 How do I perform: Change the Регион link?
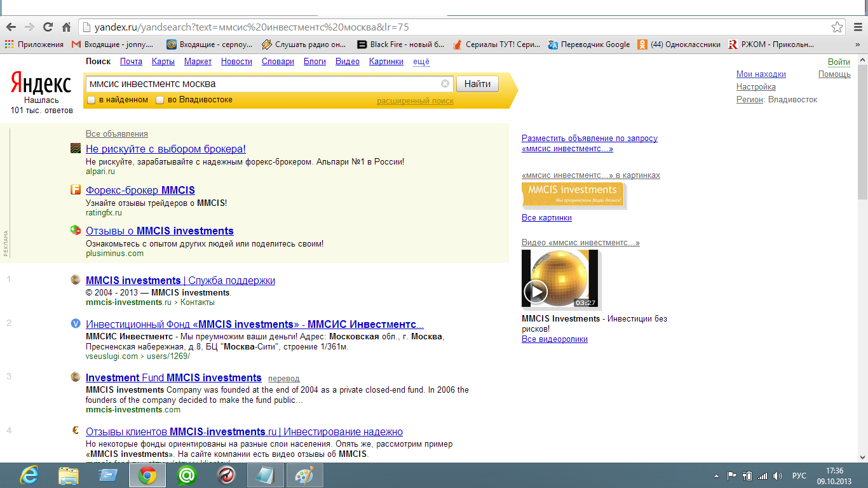click(x=750, y=100)
